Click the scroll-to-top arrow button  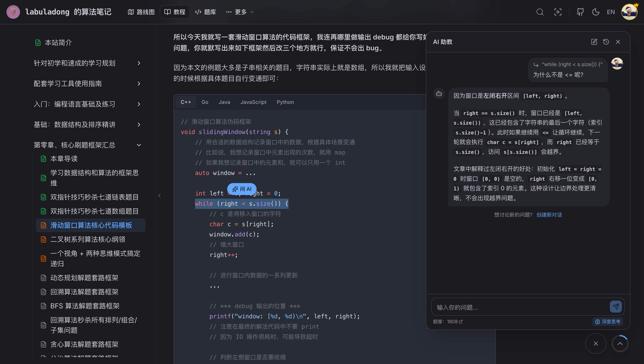click(x=620, y=344)
